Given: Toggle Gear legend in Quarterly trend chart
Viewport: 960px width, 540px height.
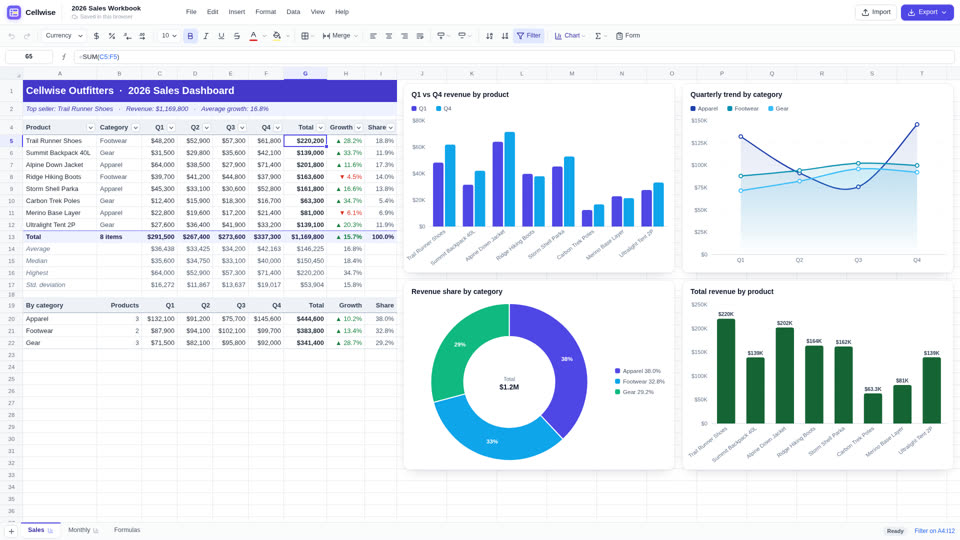Looking at the screenshot, I should coord(778,109).
